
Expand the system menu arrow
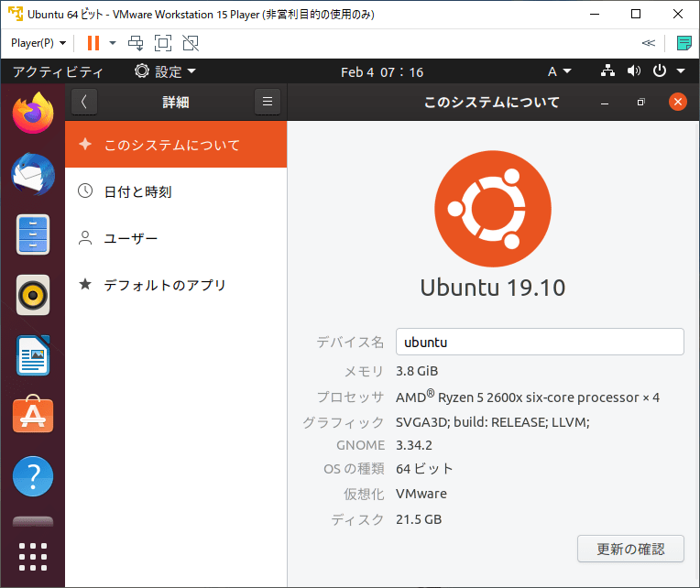[681, 71]
